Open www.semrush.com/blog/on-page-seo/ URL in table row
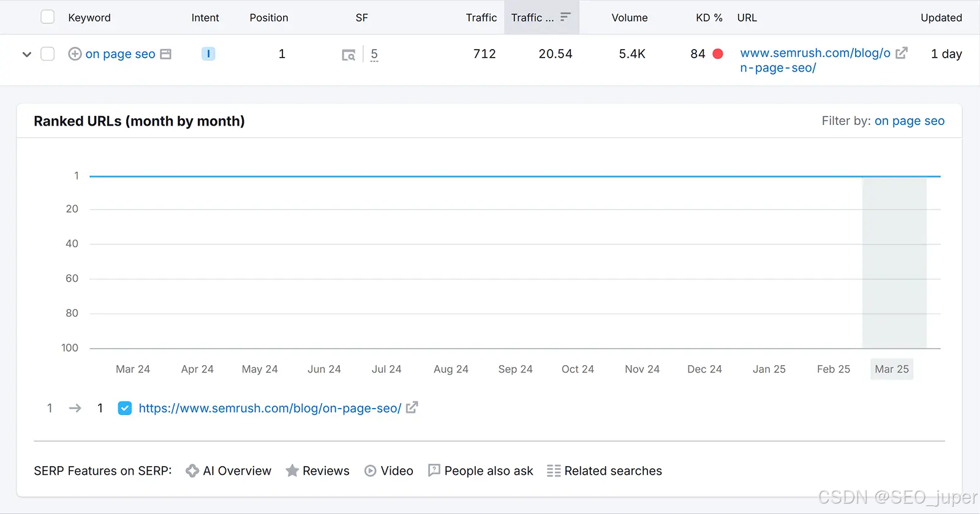 click(x=815, y=60)
